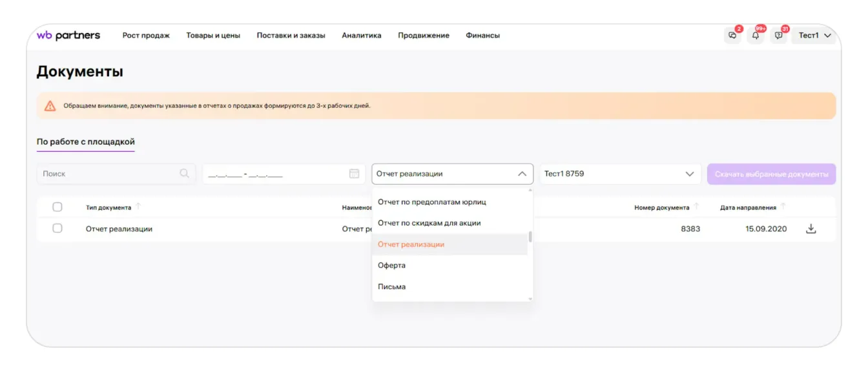The image size is (868, 371).
Task: Switch to the 'По работе с площадкой' tab
Action: 86,142
